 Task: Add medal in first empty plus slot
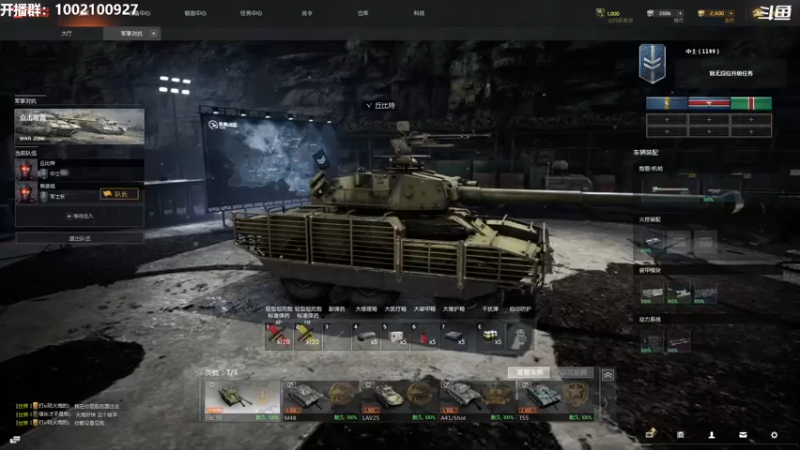(667, 119)
